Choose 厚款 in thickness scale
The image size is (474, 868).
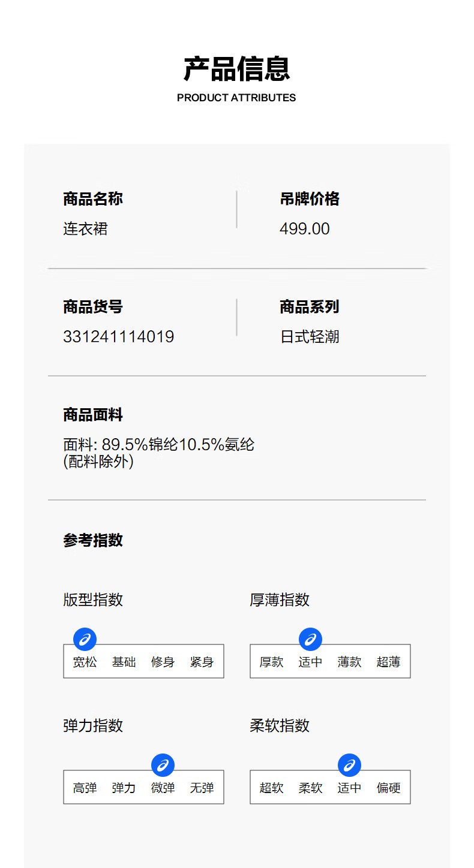[x=271, y=662]
